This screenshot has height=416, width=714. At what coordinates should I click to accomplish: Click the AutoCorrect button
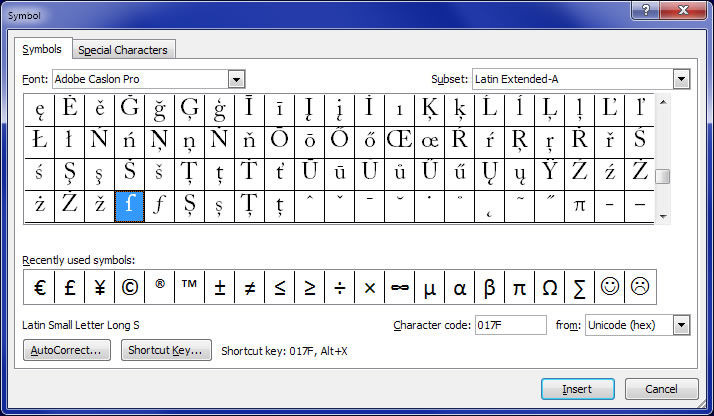66,351
